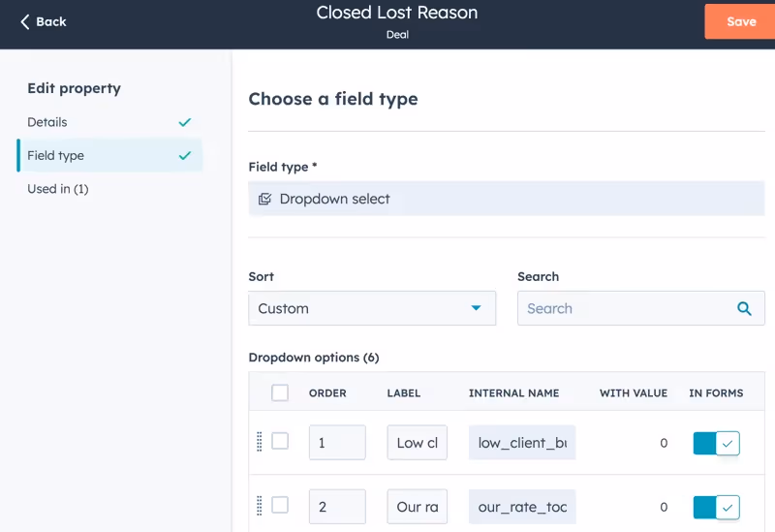The image size is (775, 532).
Task: Check the low_client_bu row checkbox
Action: [280, 441]
